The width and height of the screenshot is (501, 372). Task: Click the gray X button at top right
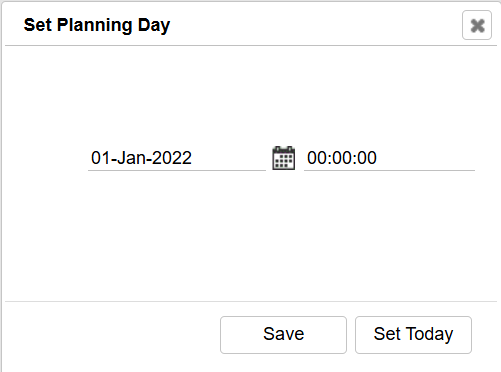[x=477, y=25]
